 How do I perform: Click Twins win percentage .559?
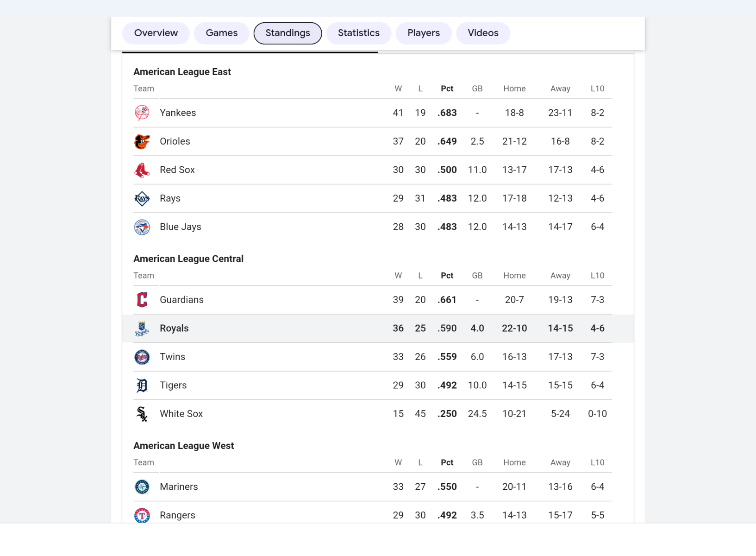click(447, 357)
